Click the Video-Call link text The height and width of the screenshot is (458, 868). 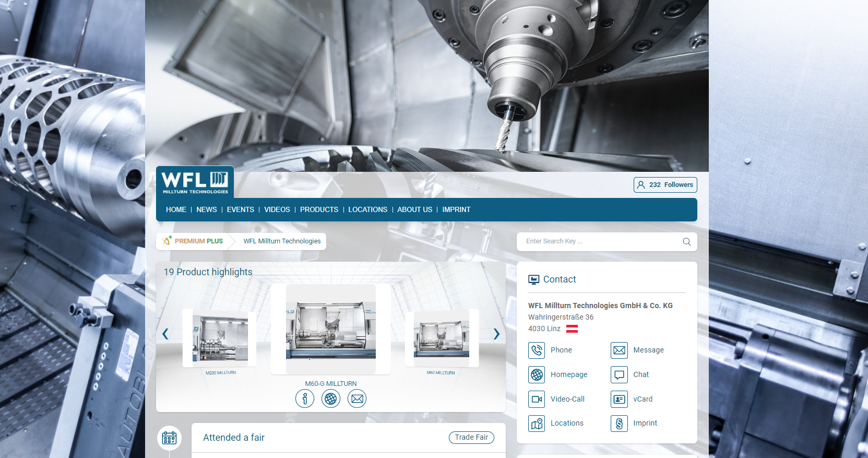tap(567, 399)
